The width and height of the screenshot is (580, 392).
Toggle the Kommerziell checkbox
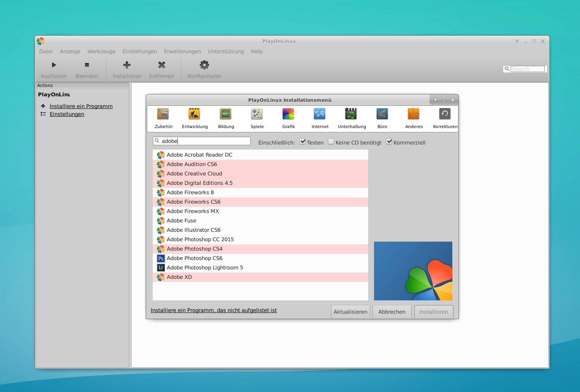[389, 142]
